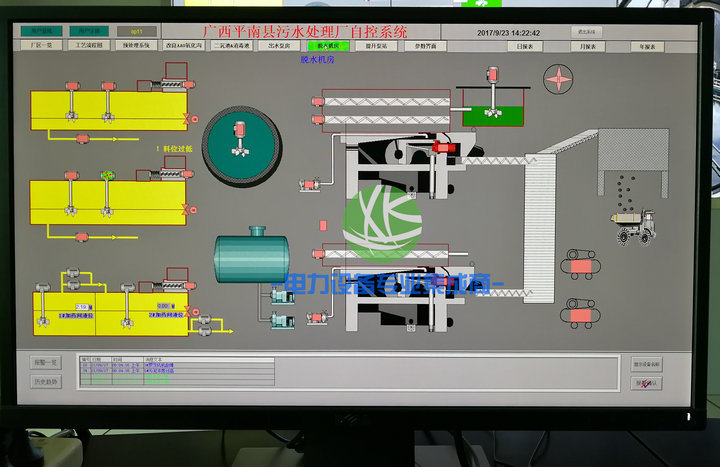Click the four-point star fan symbol

[x=557, y=77]
